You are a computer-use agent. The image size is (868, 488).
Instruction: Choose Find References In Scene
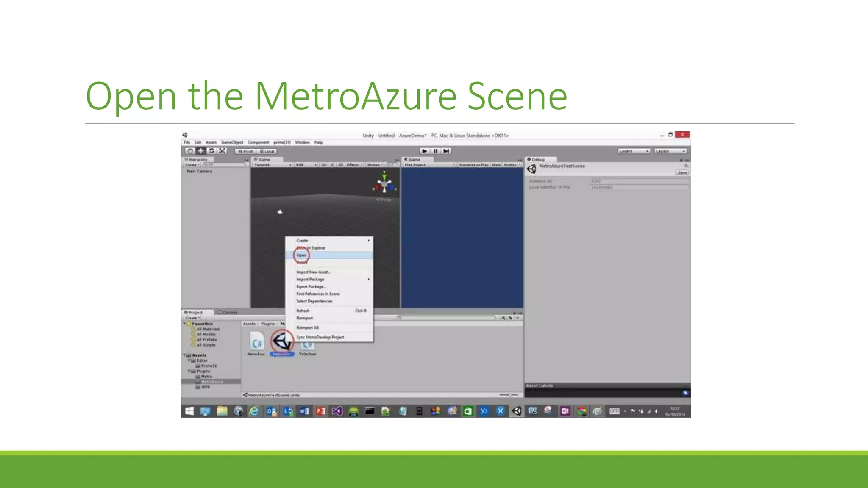coord(329,294)
